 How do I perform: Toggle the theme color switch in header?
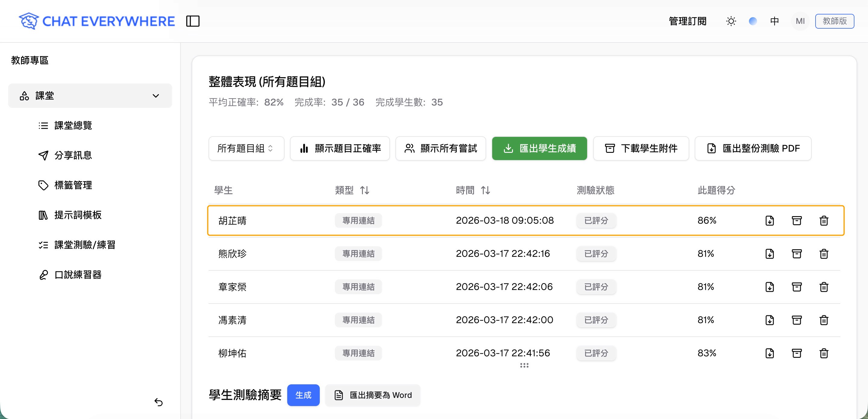[x=753, y=21]
